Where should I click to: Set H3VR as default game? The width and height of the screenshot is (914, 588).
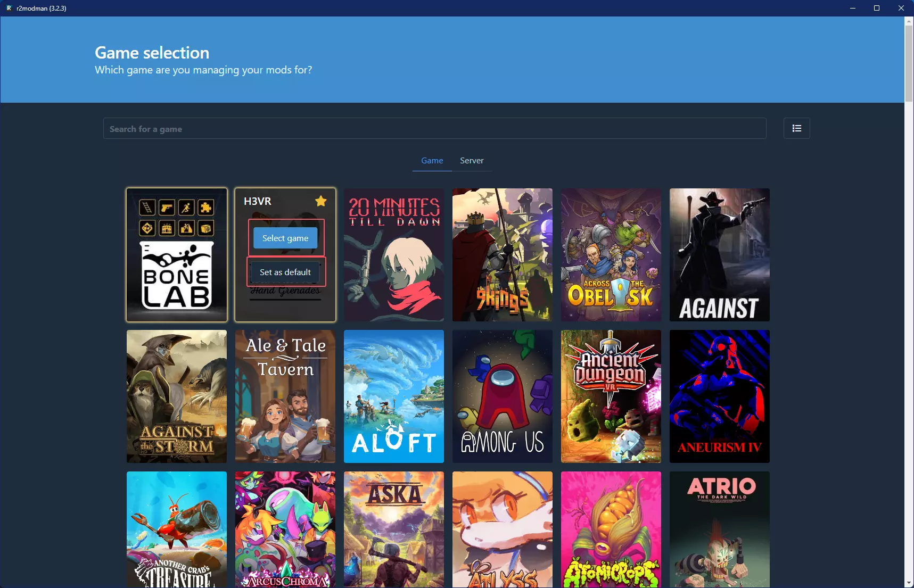coord(285,272)
